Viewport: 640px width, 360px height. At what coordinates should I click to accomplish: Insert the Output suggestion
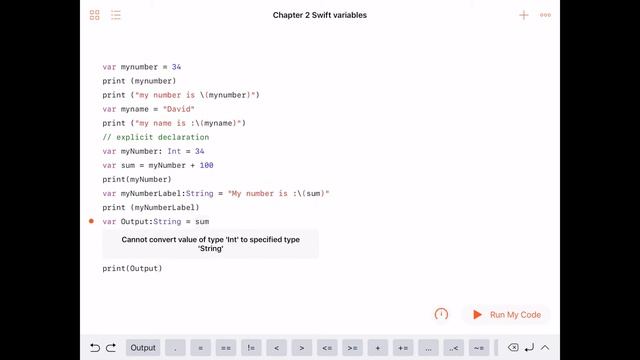143,348
